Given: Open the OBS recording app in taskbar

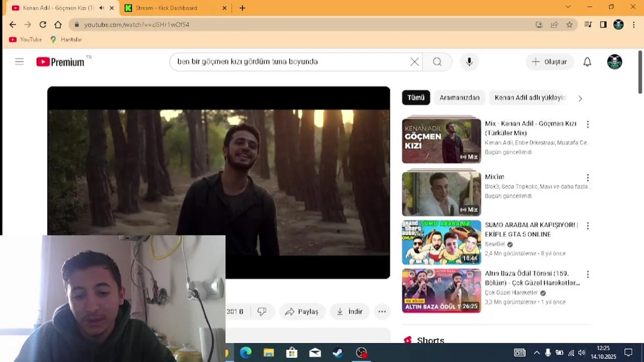Looking at the screenshot, I should 361,353.
